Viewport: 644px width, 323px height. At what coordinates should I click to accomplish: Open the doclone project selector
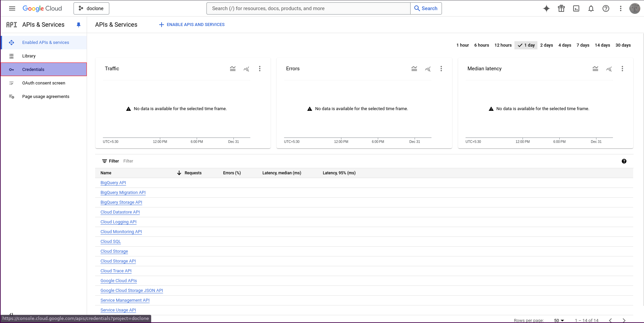pyautogui.click(x=91, y=8)
